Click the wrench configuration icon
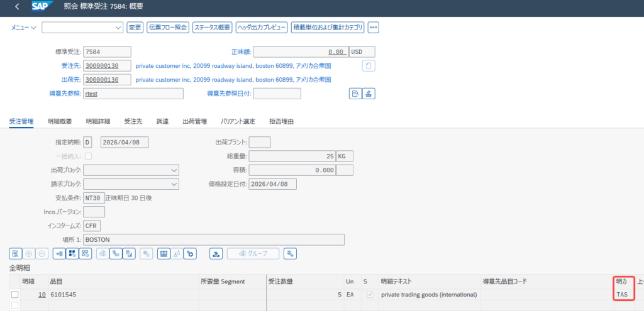The height and width of the screenshot is (311, 644). [x=290, y=253]
